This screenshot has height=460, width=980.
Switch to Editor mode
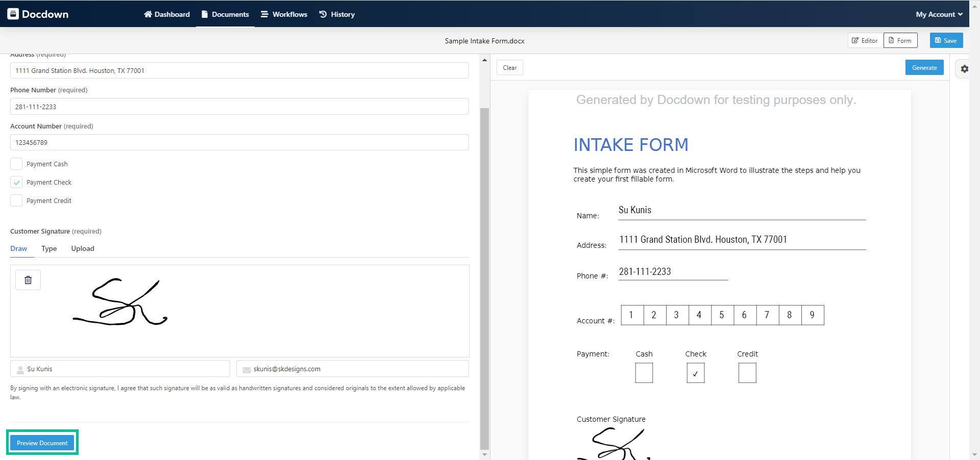tap(865, 41)
